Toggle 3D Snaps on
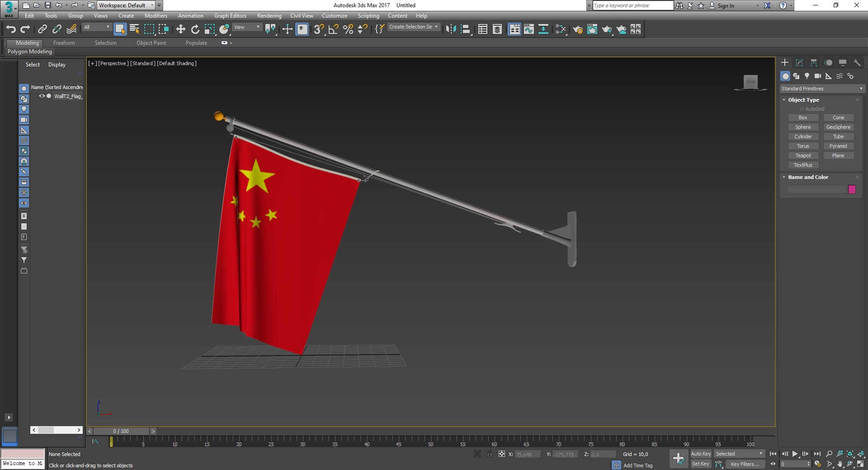Screen dimensions: 868x470 (x=319, y=29)
